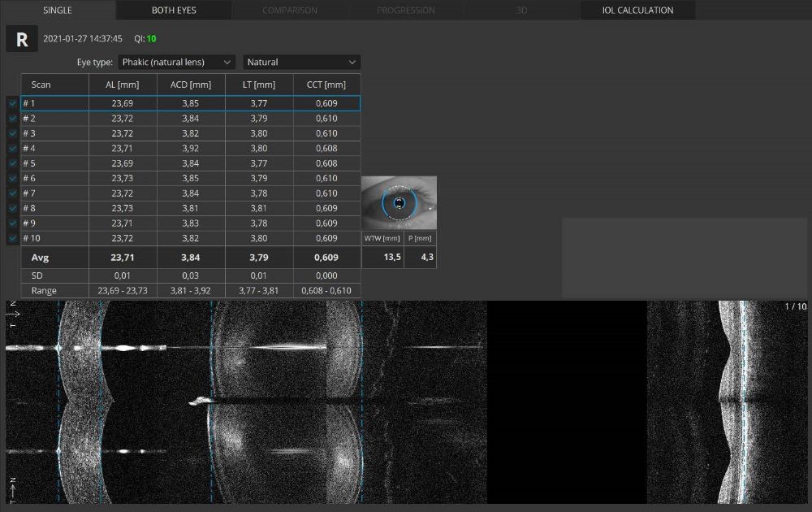Click the CCT [mm] column header

[x=326, y=85]
